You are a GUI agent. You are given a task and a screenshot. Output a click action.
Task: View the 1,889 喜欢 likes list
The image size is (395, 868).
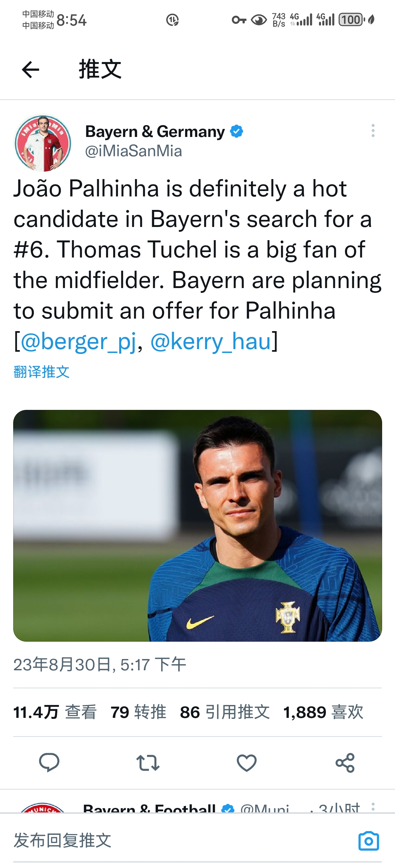(323, 712)
